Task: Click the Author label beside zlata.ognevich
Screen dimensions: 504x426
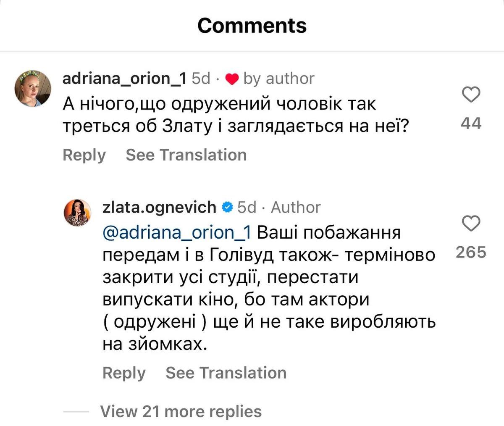Action: (x=296, y=207)
